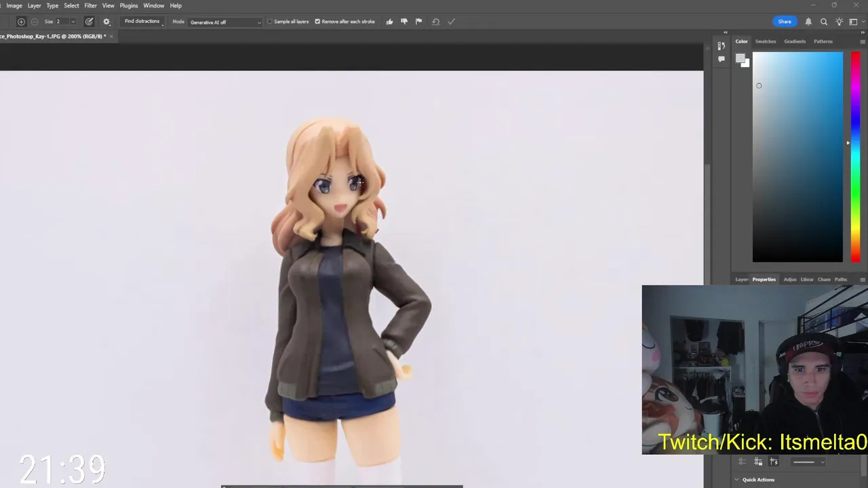This screenshot has height=488, width=868.
Task: Switch to the Gradients tab
Action: (795, 41)
